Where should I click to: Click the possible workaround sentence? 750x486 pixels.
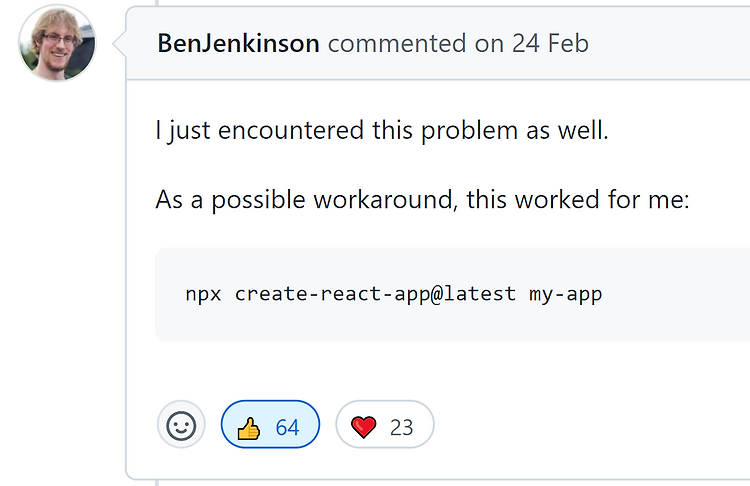[x=422, y=199]
